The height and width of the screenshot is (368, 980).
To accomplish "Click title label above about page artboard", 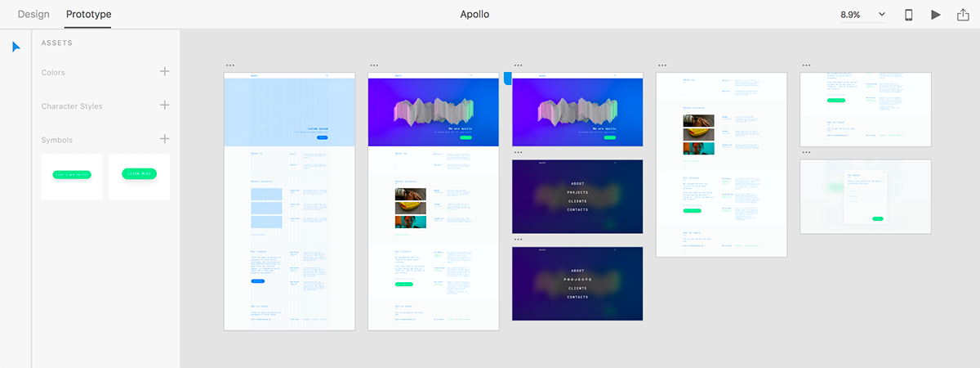I will (x=662, y=65).
